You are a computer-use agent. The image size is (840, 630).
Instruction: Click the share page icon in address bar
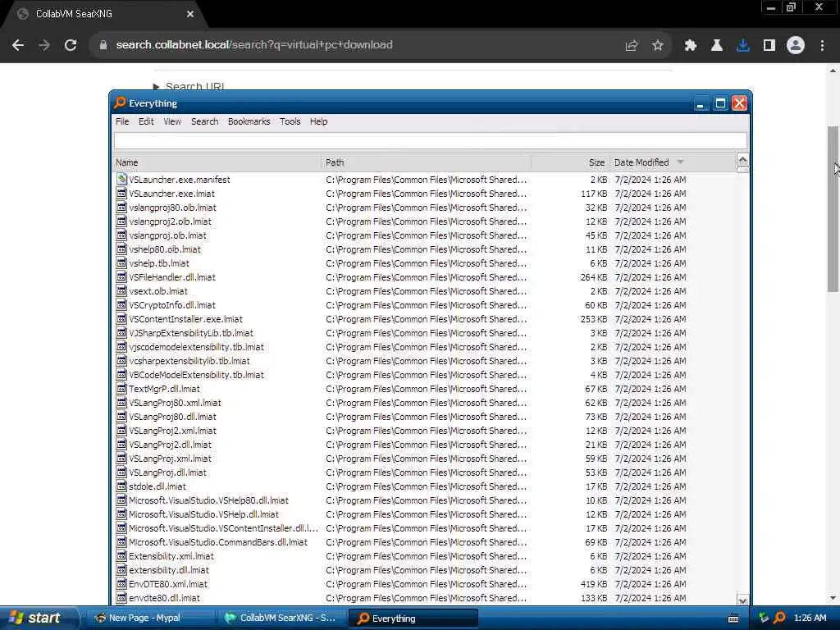coord(632,46)
